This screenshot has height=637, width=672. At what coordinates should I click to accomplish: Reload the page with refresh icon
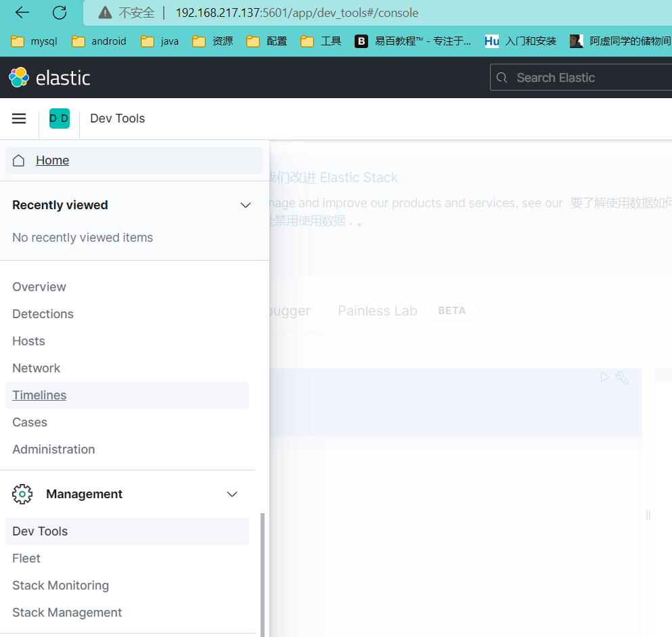point(59,13)
